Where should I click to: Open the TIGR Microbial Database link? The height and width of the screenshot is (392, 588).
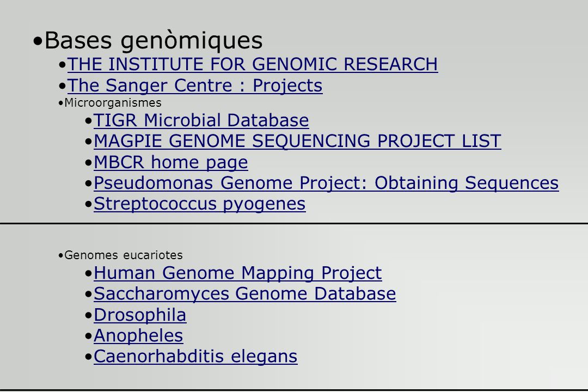(201, 120)
